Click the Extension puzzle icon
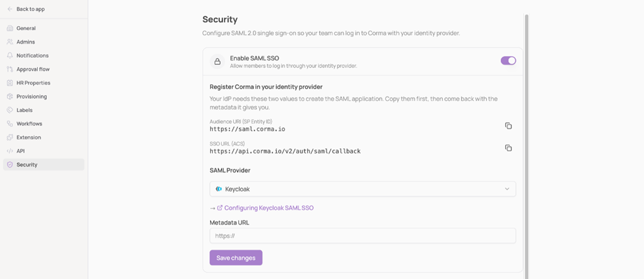 (10, 137)
